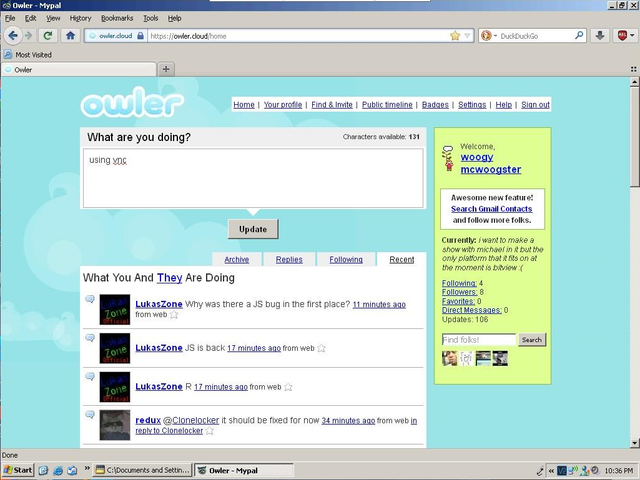Open the Windows Start button

coord(18,470)
